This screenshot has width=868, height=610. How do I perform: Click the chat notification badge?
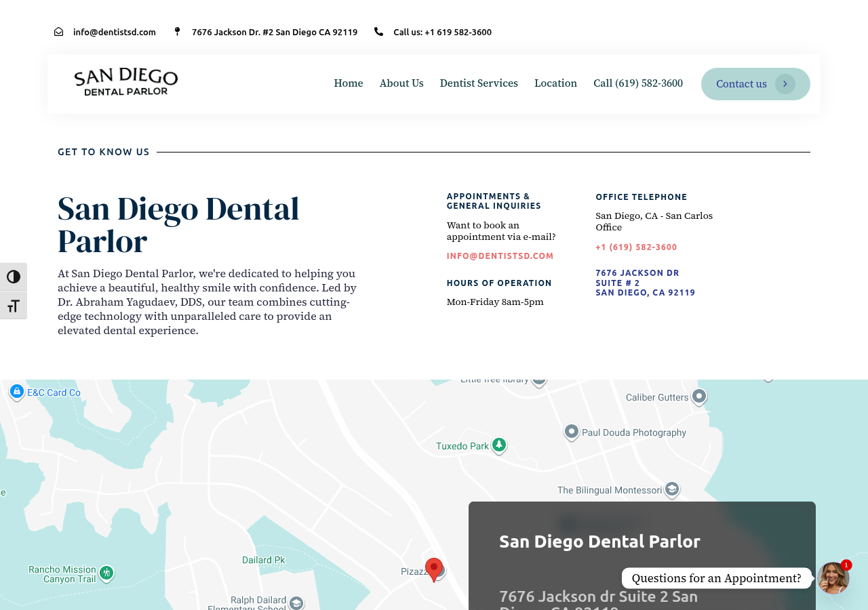(846, 565)
